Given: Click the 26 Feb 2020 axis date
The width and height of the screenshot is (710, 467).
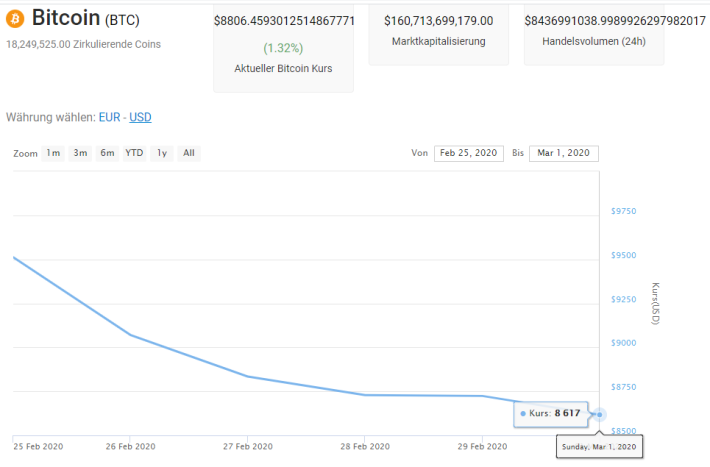Looking at the screenshot, I should [x=130, y=447].
